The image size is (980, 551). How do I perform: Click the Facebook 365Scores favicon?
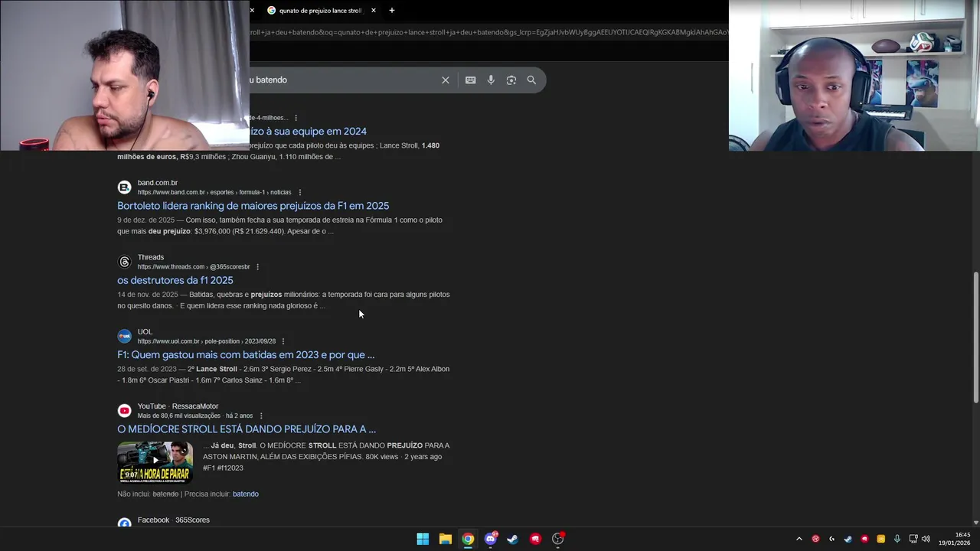(124, 523)
